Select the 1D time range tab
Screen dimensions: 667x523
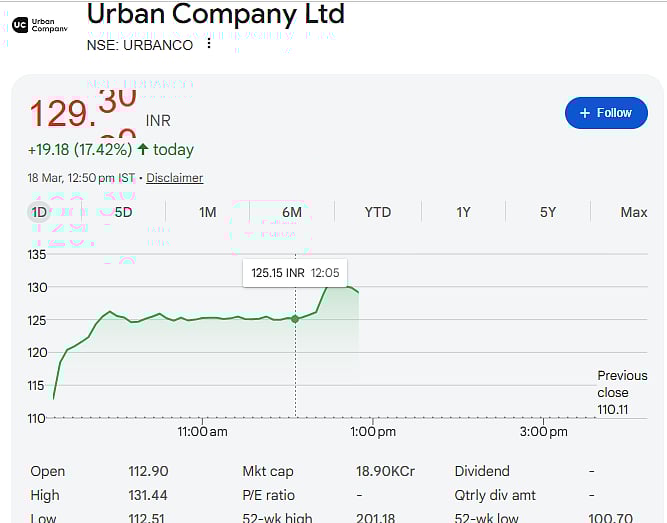[39, 212]
